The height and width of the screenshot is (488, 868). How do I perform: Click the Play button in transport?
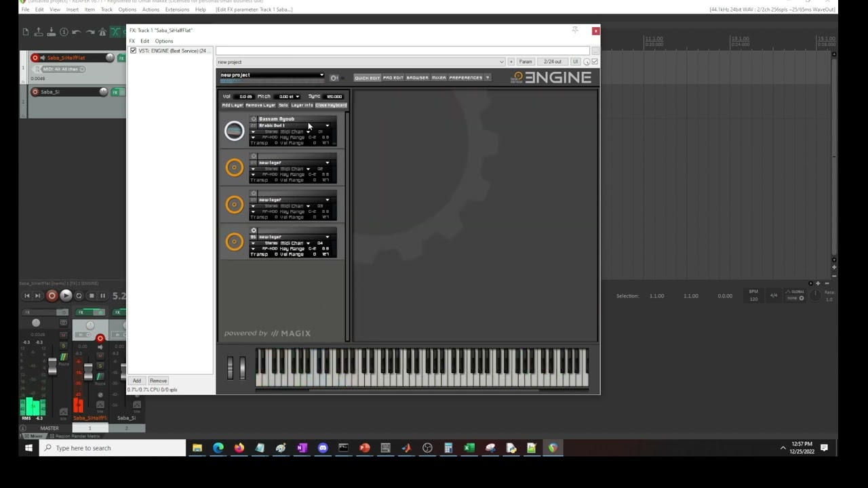pyautogui.click(x=66, y=296)
